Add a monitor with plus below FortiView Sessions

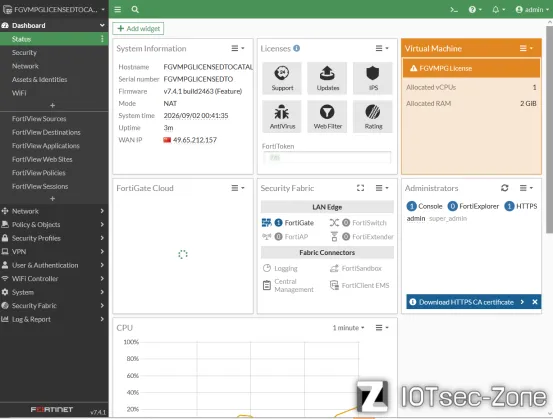(x=52, y=199)
